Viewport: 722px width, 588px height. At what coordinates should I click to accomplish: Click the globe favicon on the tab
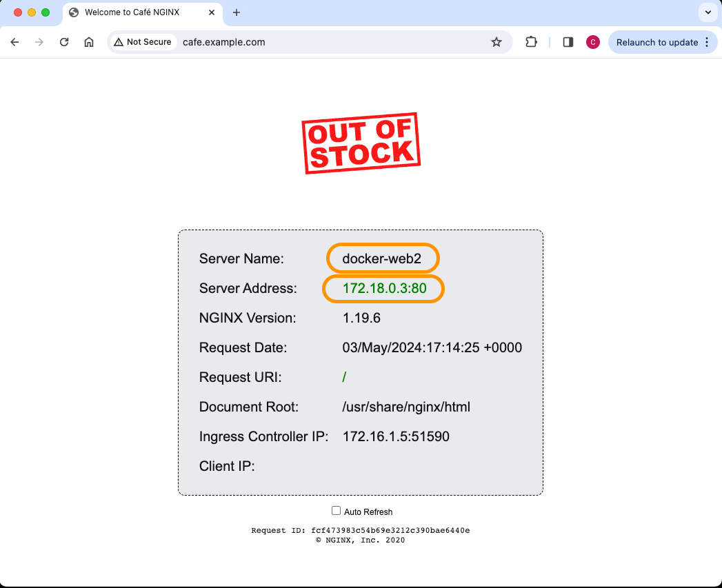tap(74, 12)
